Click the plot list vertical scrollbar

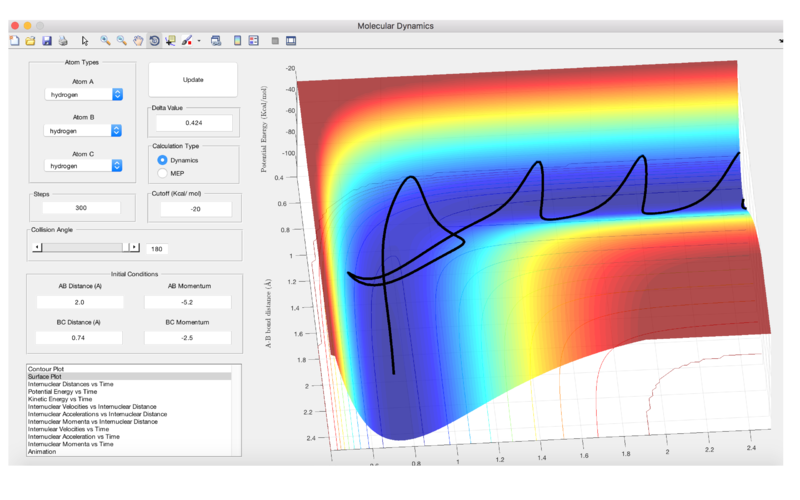point(236,410)
